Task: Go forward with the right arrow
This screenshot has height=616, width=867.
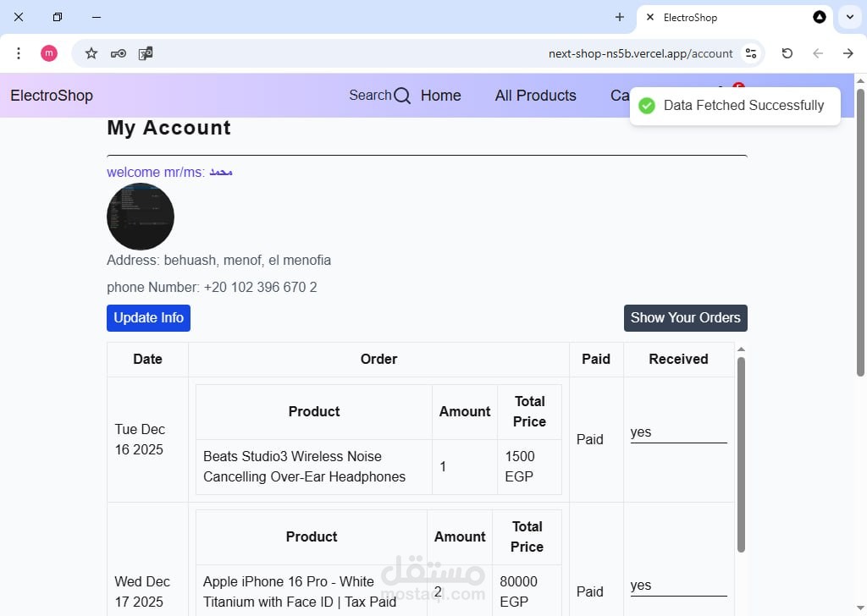Action: [x=848, y=53]
